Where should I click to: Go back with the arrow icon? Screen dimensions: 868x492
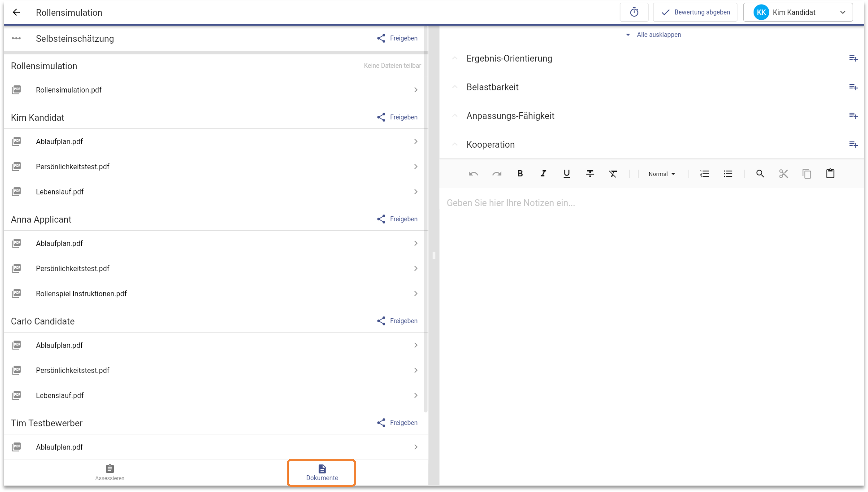[16, 13]
